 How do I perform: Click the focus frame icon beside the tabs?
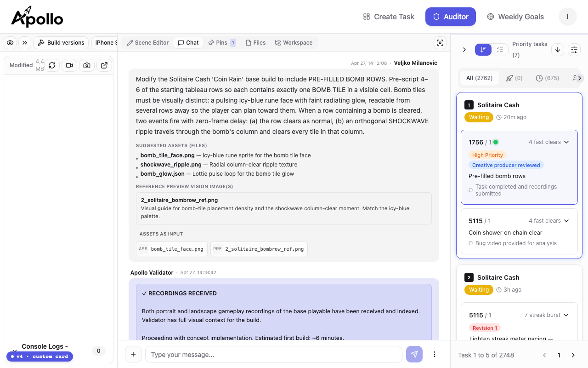[x=440, y=43]
